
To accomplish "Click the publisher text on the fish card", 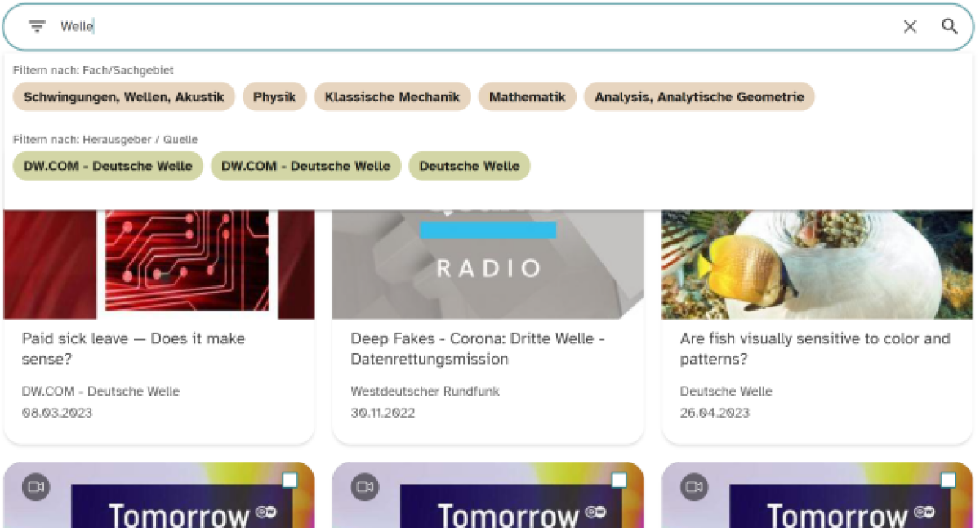I will coord(726,392).
